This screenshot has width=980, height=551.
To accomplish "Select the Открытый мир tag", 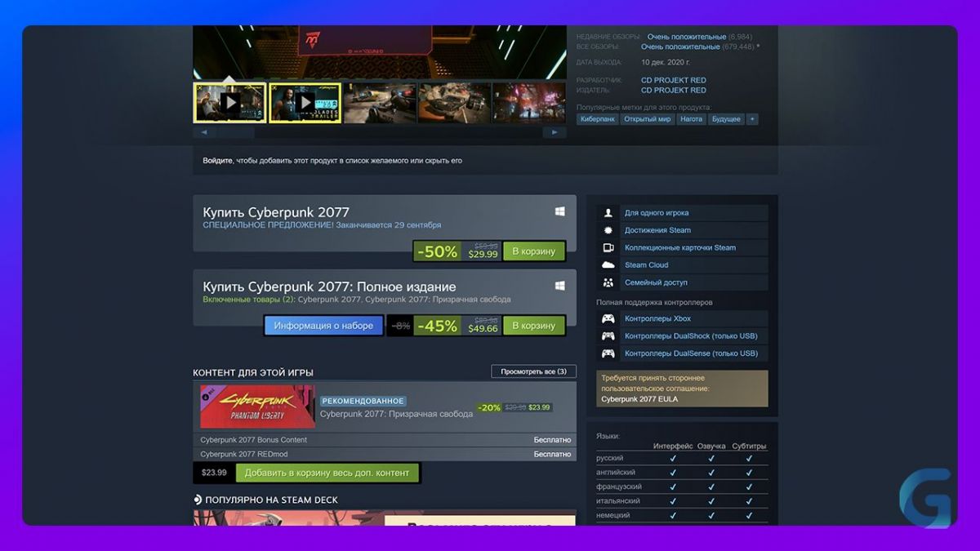I will click(648, 119).
